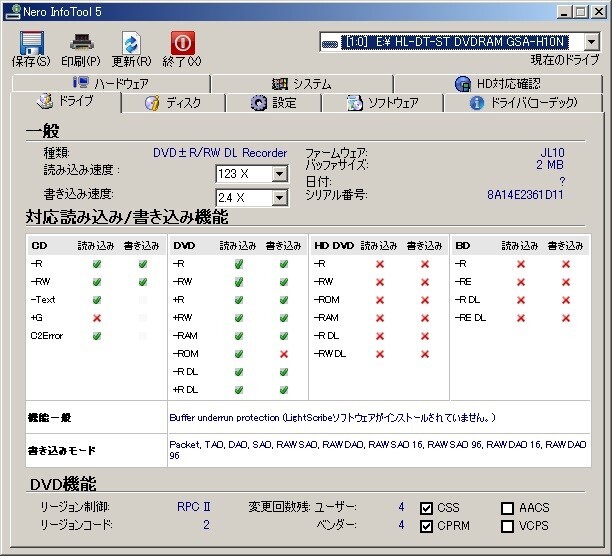
Task: Click the CD +G read cross icon
Action: click(97, 318)
